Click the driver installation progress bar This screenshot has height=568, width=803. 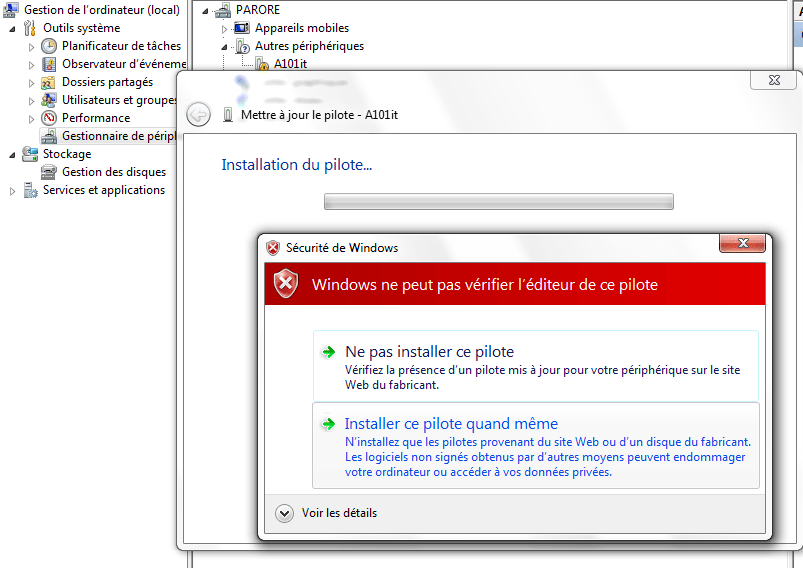click(499, 201)
